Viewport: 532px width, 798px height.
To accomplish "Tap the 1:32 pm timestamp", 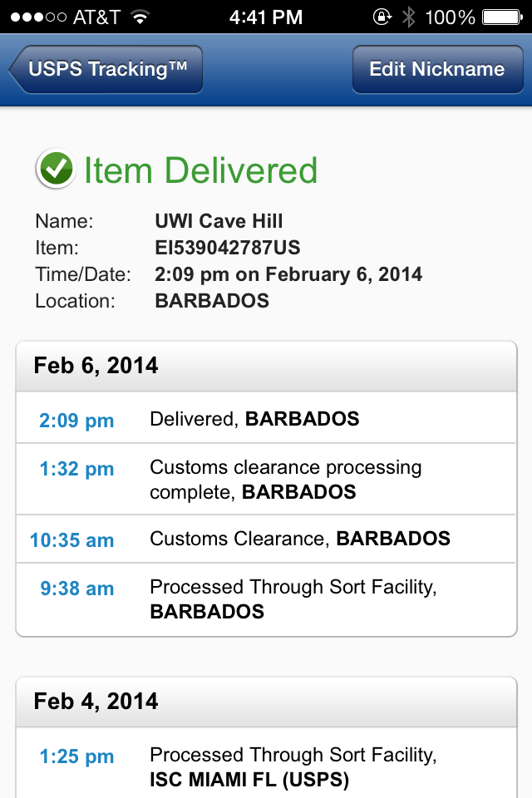I will (x=76, y=469).
